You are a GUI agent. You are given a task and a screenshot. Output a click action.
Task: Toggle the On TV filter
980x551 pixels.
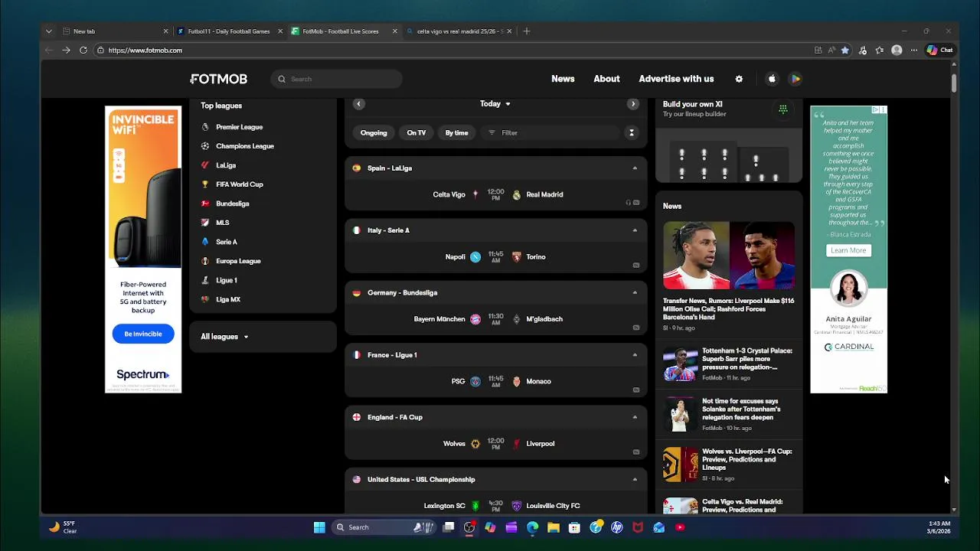416,133
